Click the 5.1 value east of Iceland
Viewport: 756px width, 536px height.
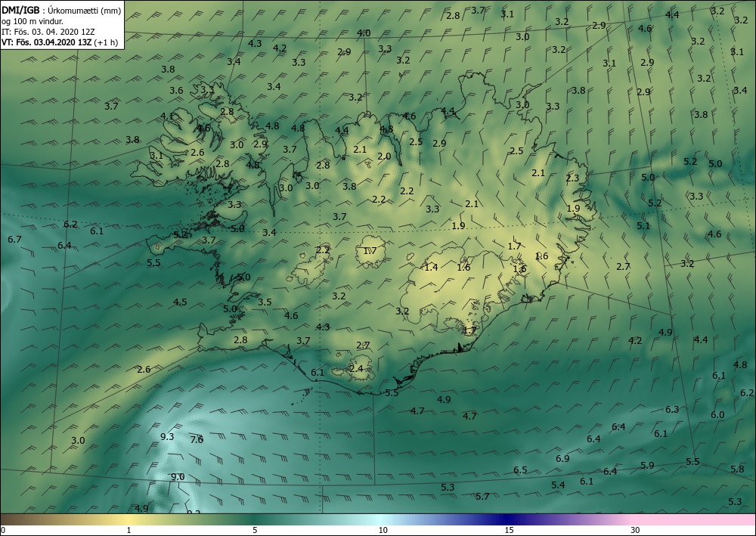[x=643, y=225]
